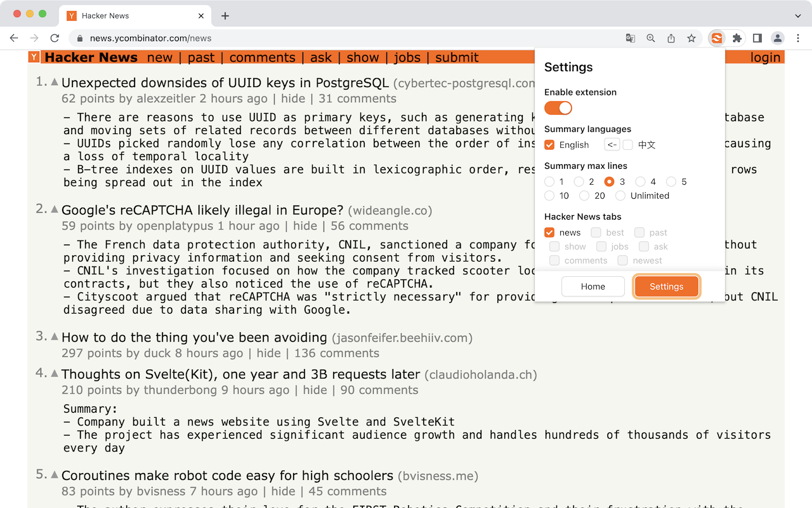Expand the tab search chevron
The height and width of the screenshot is (508, 812).
point(798,16)
